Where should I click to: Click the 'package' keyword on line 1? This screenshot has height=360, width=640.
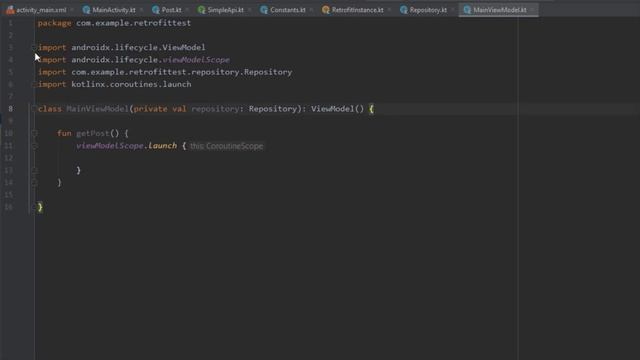point(54,23)
